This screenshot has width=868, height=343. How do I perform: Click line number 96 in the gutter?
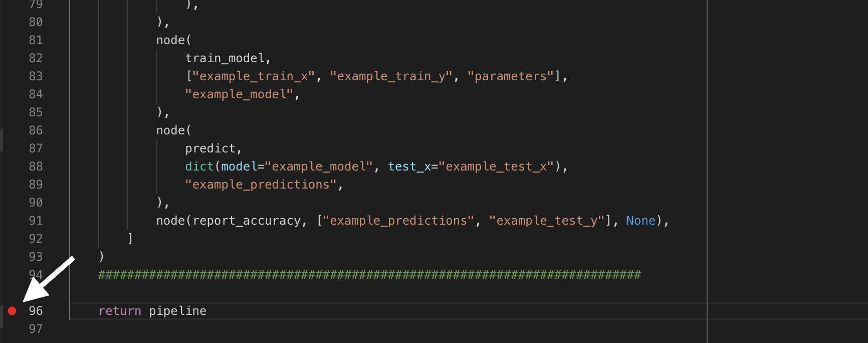coord(36,311)
